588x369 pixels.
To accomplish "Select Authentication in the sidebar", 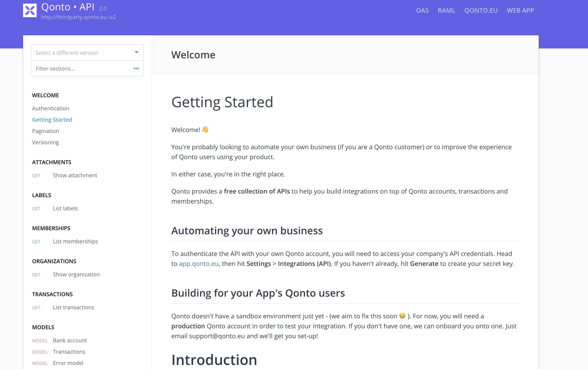I will 50,108.
